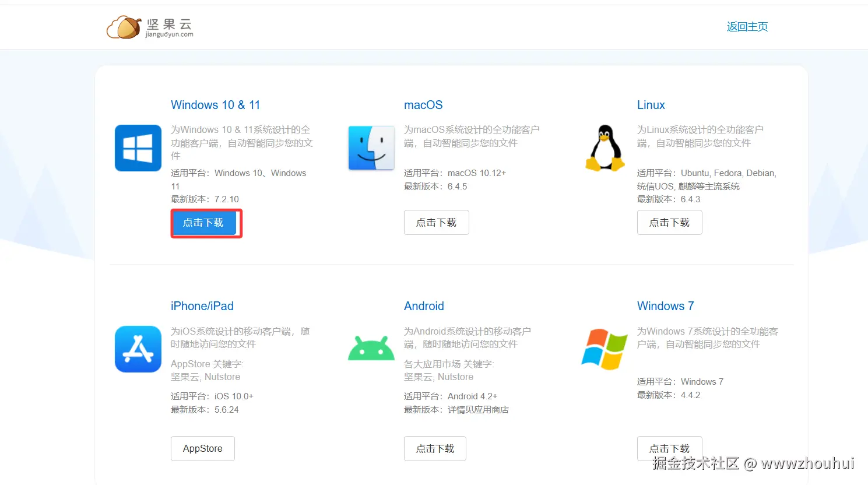The image size is (868, 485).
Task: Click the text 最新版本：详情见应用商店
Action: pos(456,410)
